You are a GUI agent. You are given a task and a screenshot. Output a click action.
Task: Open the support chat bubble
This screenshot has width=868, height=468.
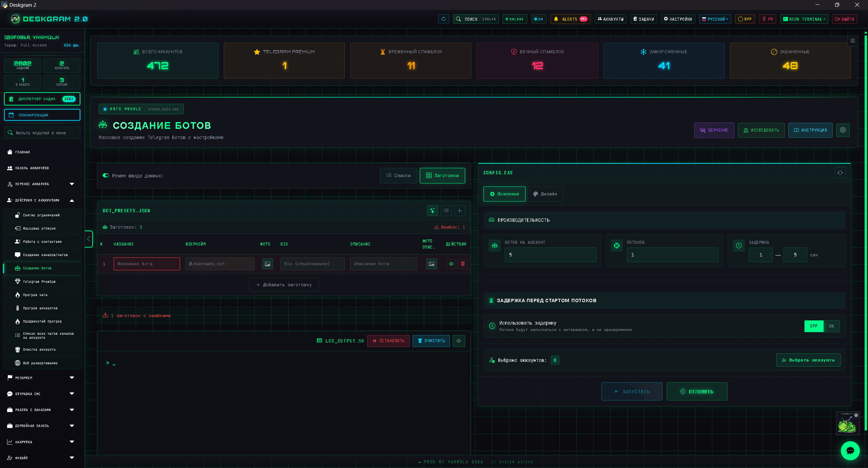pyautogui.click(x=850, y=451)
